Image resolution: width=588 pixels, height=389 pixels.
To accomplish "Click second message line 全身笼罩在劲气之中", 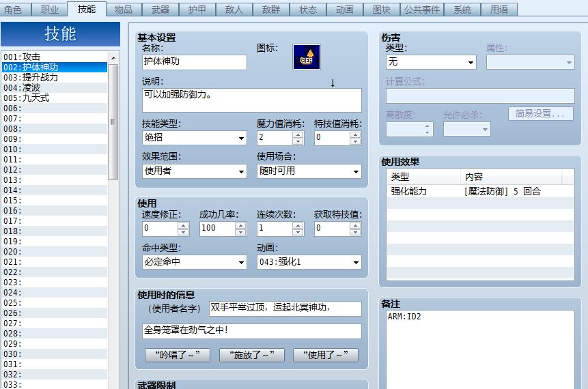I will pos(251,331).
